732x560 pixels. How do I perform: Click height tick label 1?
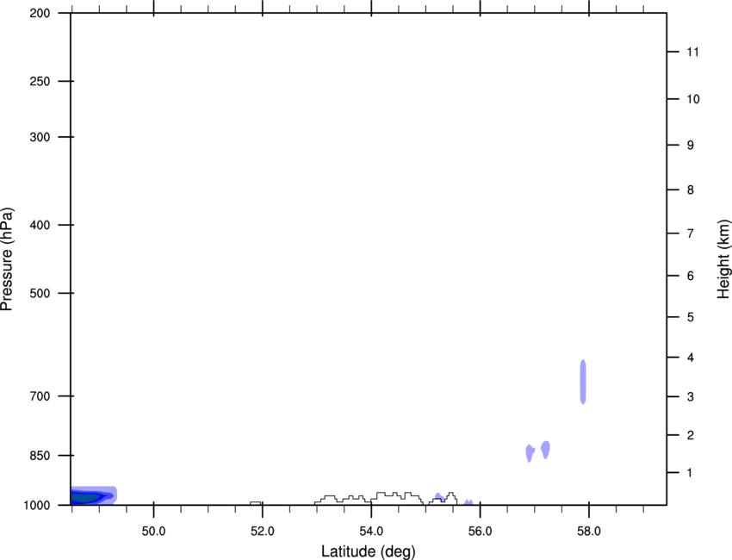pyautogui.click(x=690, y=473)
